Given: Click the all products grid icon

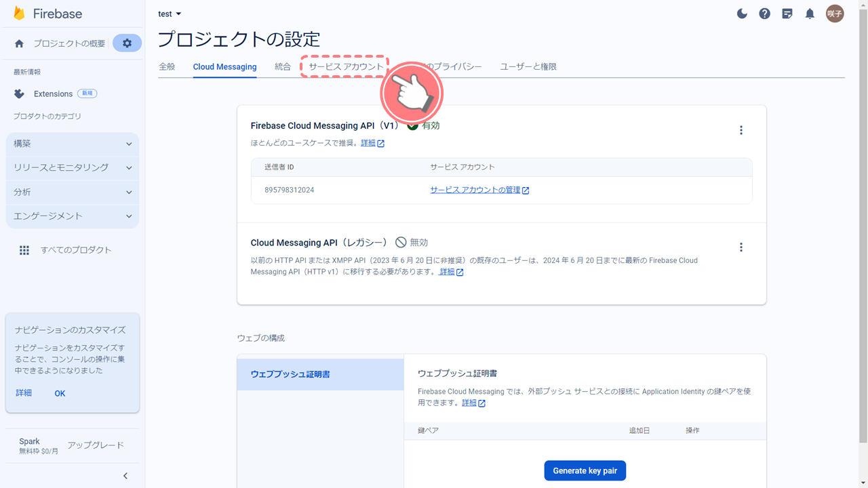Looking at the screenshot, I should pos(24,250).
